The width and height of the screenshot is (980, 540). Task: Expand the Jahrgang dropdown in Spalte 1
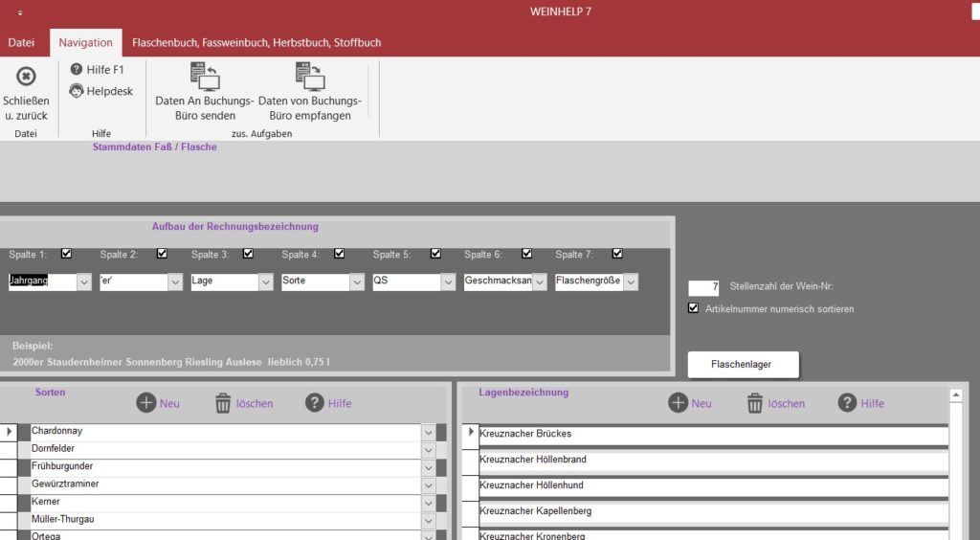pyautogui.click(x=83, y=281)
